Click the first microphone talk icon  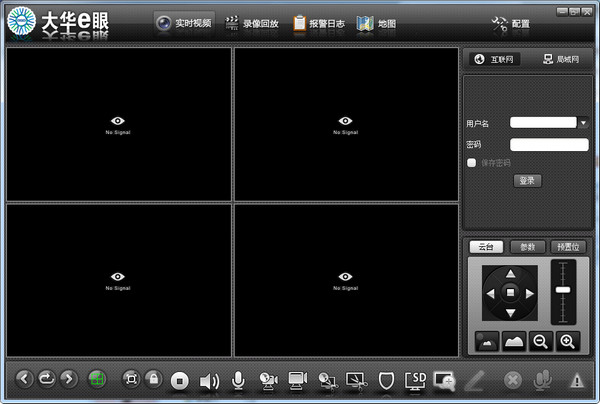click(x=238, y=380)
